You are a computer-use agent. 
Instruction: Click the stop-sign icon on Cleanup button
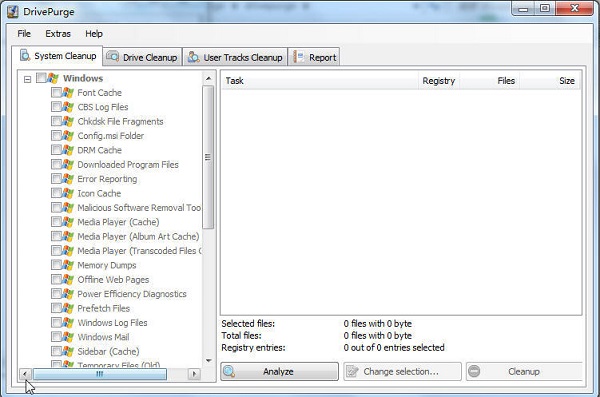tap(474, 371)
